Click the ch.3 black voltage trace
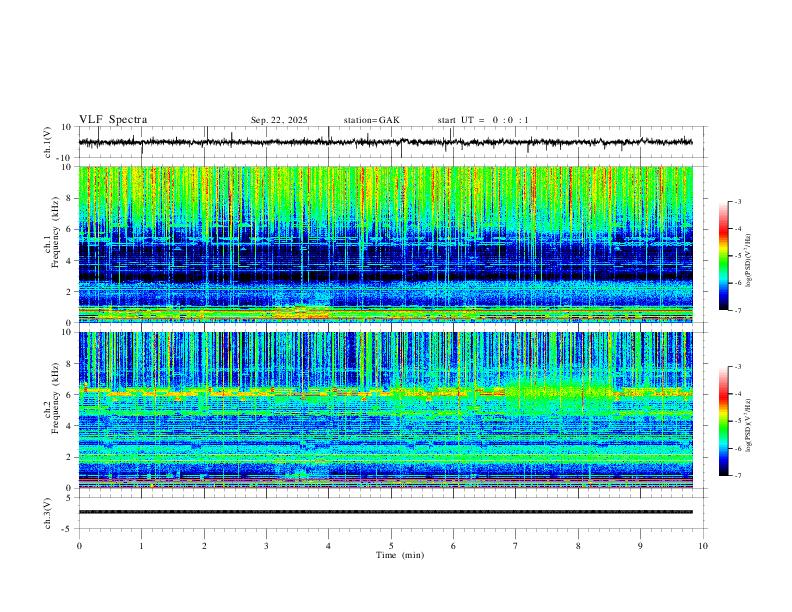 [x=385, y=512]
